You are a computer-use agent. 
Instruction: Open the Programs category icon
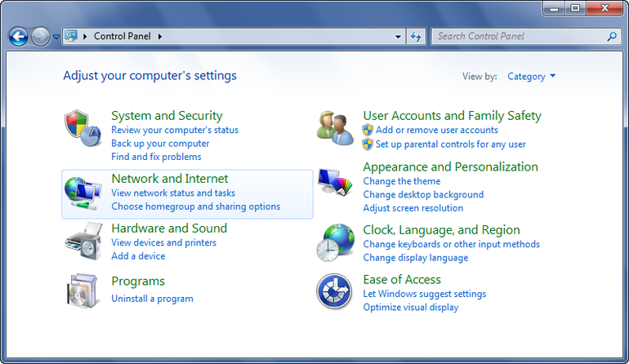point(83,291)
